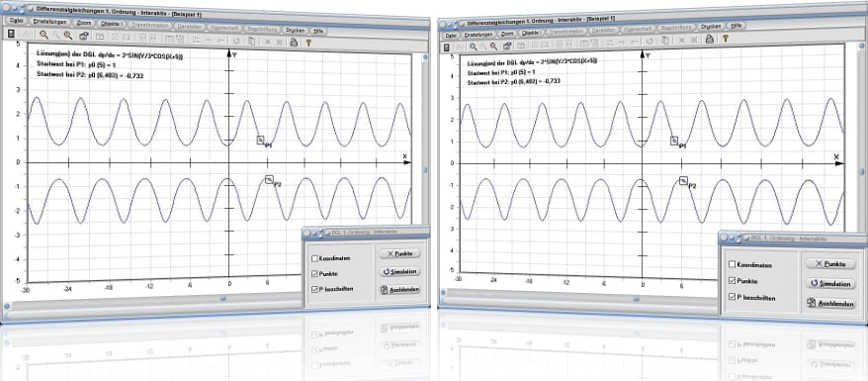Image resolution: width=868 pixels, height=381 pixels.
Task: Click the calculator icon in the right window toolbar
Action: (x=447, y=48)
